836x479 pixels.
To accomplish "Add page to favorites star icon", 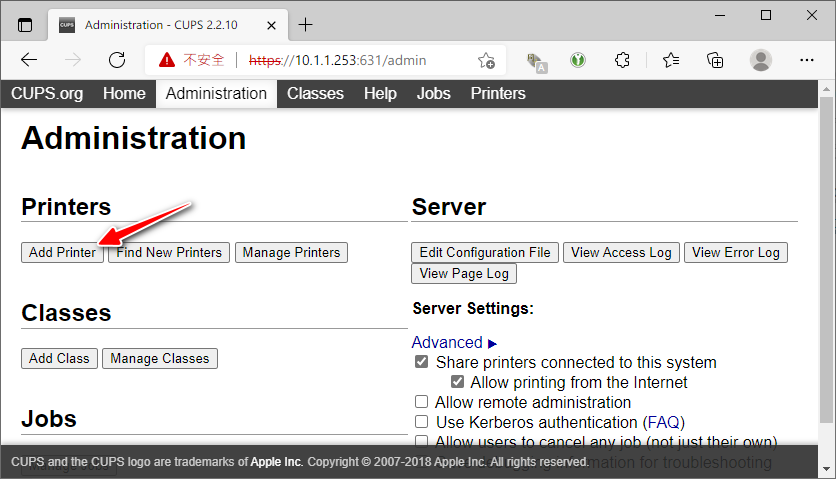I will (486, 60).
